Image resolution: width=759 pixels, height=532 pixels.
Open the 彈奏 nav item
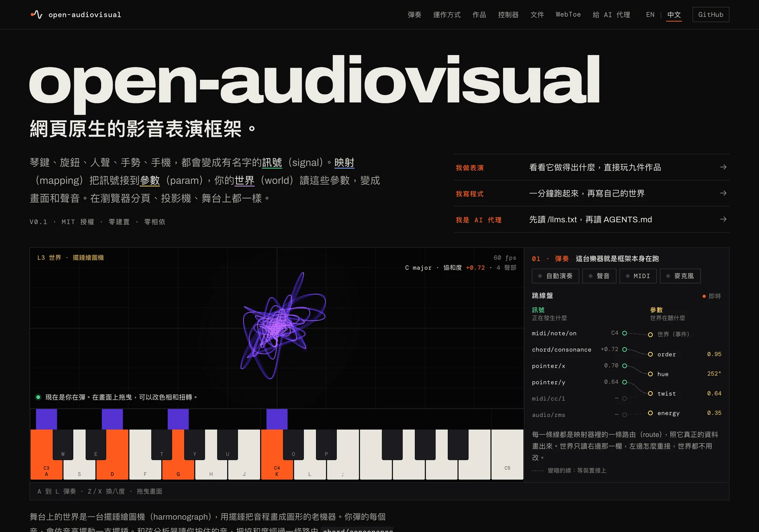414,15
